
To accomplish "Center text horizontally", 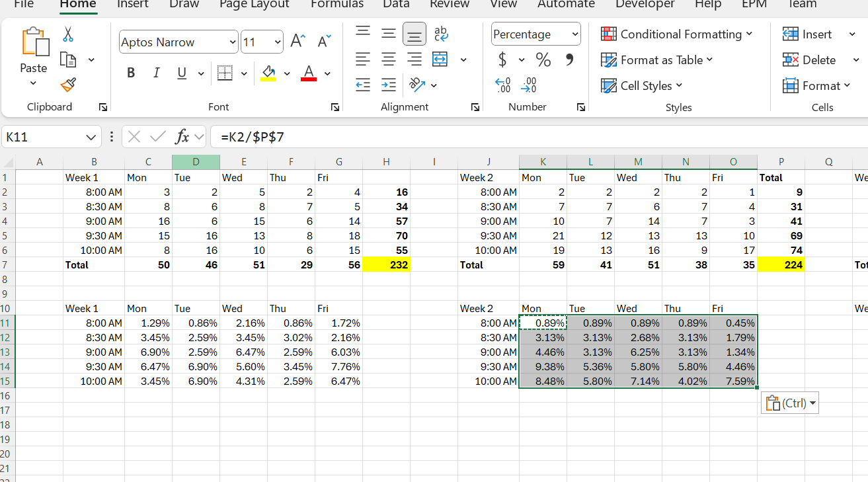I will click(x=388, y=60).
